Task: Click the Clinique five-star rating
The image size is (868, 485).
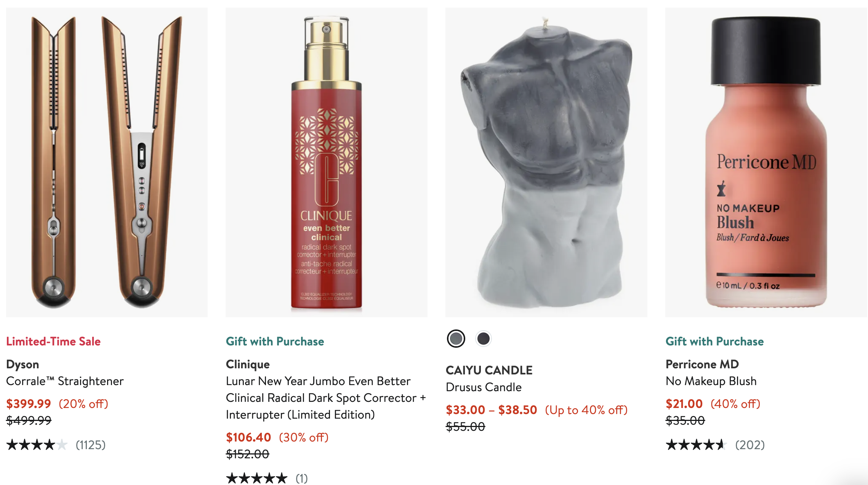Action: pyautogui.click(x=267, y=478)
